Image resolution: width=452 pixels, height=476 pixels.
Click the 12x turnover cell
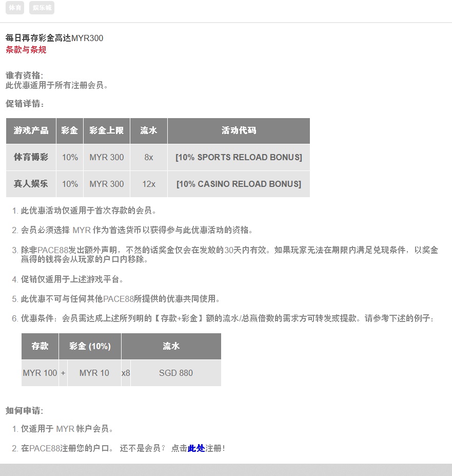(x=149, y=184)
